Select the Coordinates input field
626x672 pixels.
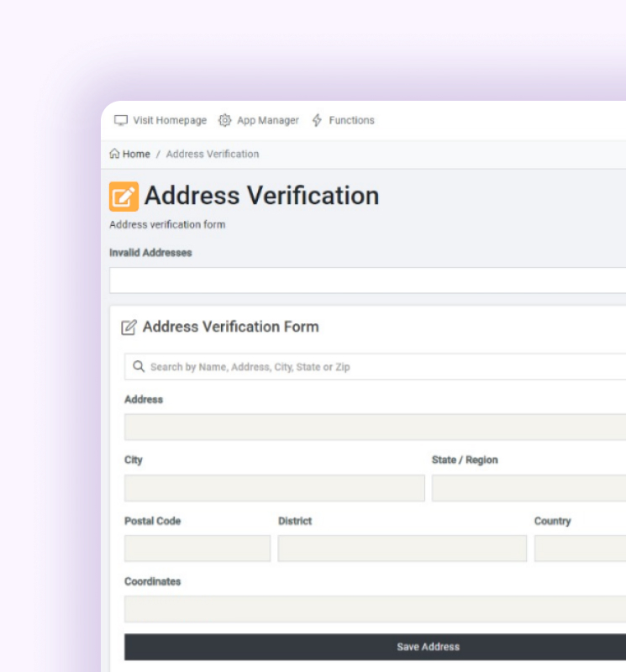click(375, 609)
